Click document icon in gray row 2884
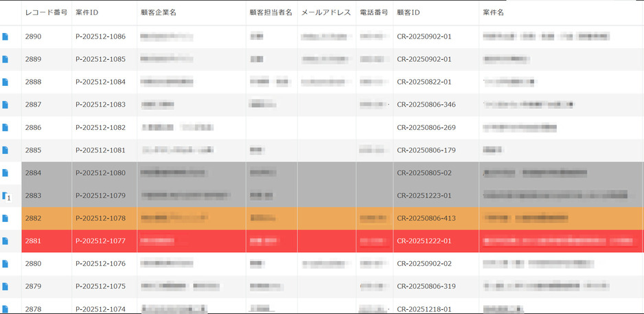The width and height of the screenshot is (644, 314). click(5, 173)
